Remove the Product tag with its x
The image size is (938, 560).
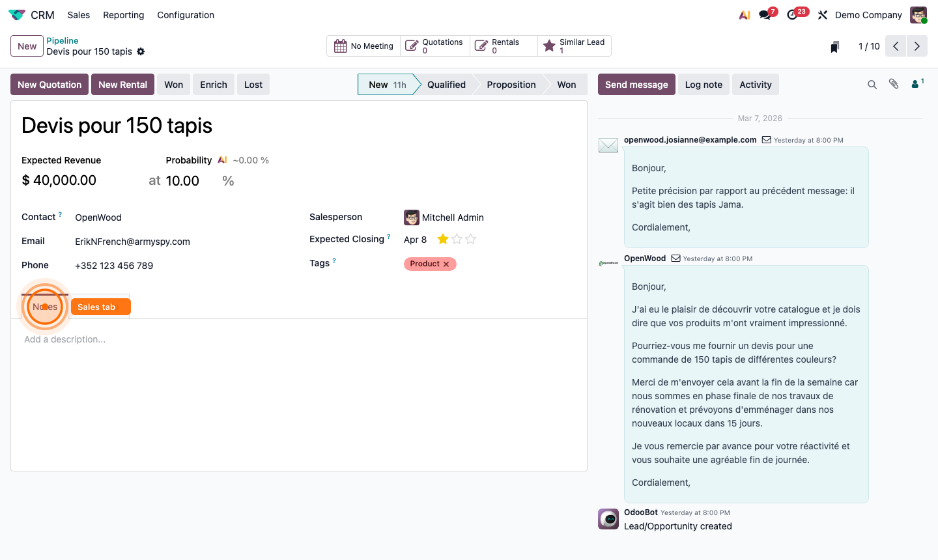(x=446, y=264)
